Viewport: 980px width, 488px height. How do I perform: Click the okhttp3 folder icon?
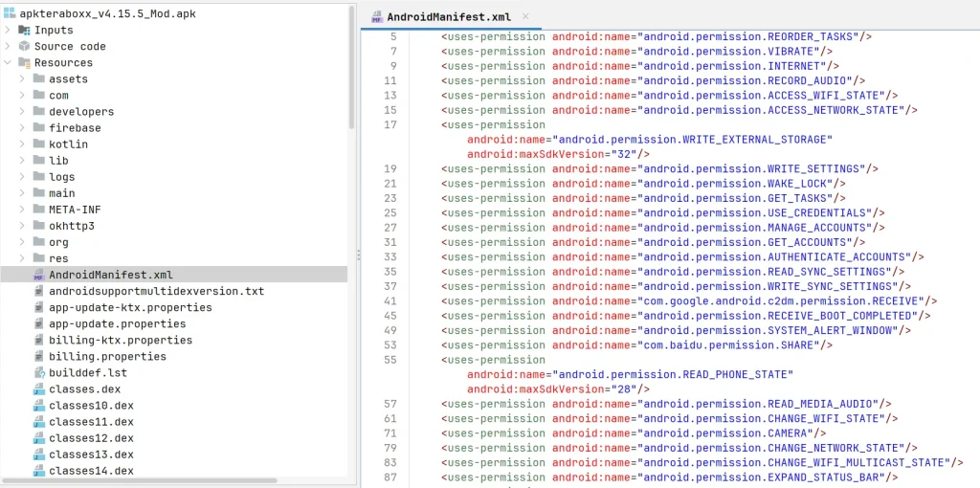(x=38, y=226)
